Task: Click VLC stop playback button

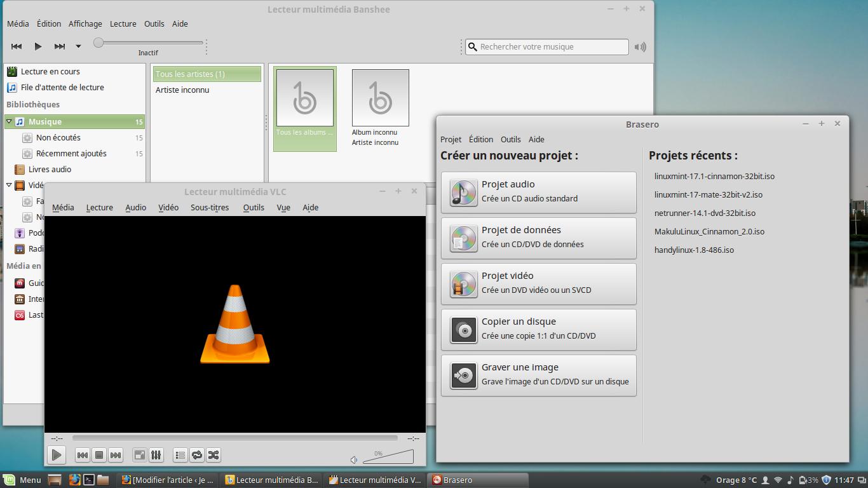Action: click(x=98, y=455)
